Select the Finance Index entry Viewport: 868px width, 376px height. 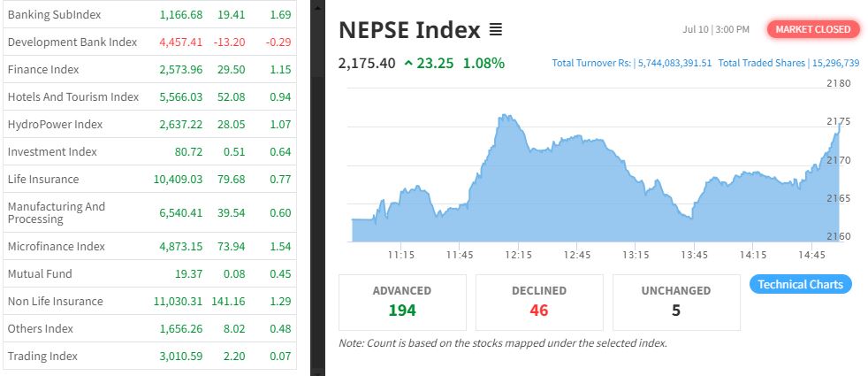coord(43,69)
